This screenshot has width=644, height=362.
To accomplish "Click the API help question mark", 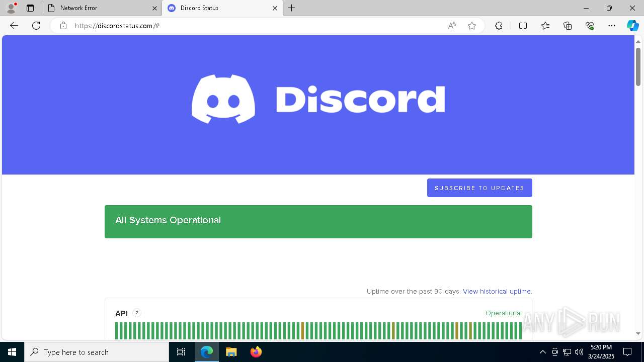I will pyautogui.click(x=136, y=313).
